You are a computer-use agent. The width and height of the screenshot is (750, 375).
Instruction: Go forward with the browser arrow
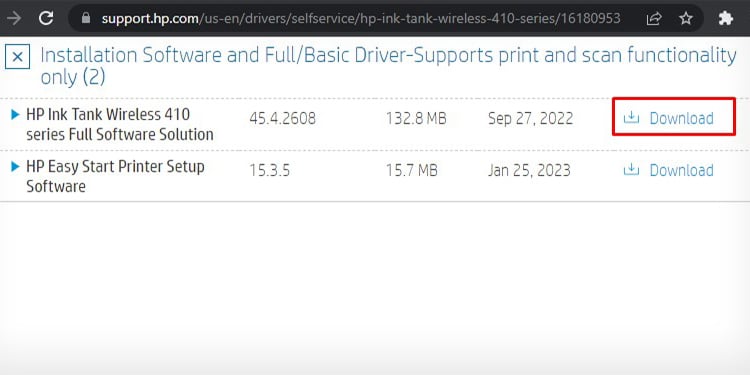point(14,18)
